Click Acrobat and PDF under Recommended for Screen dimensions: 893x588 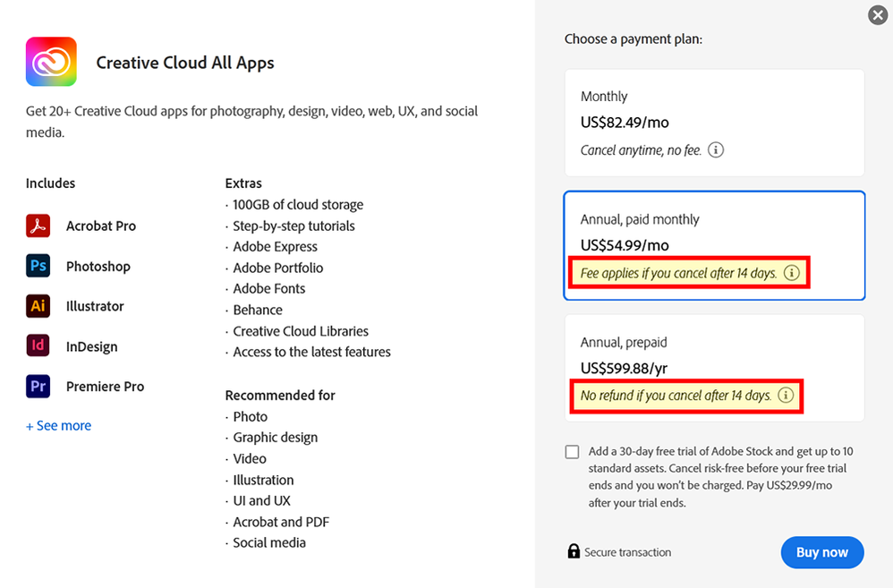click(x=281, y=522)
